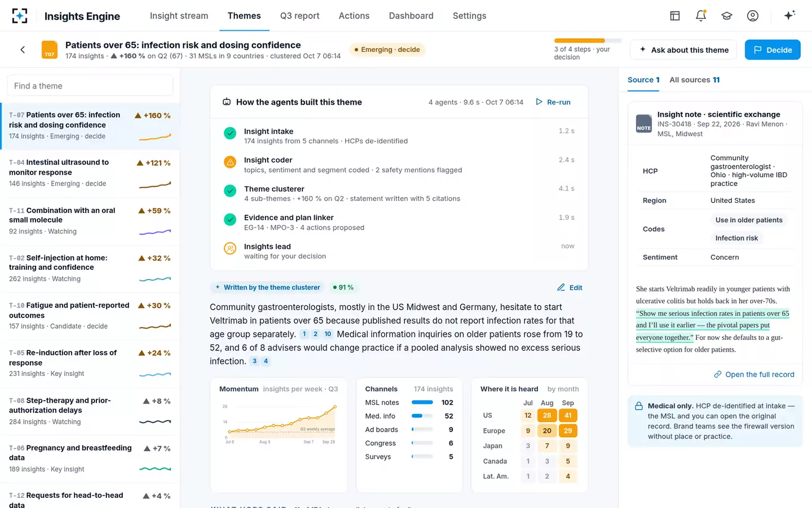The height and width of the screenshot is (508, 812).
Task: Select theme T-04 Intestinal ultrasound
Action: [90, 173]
